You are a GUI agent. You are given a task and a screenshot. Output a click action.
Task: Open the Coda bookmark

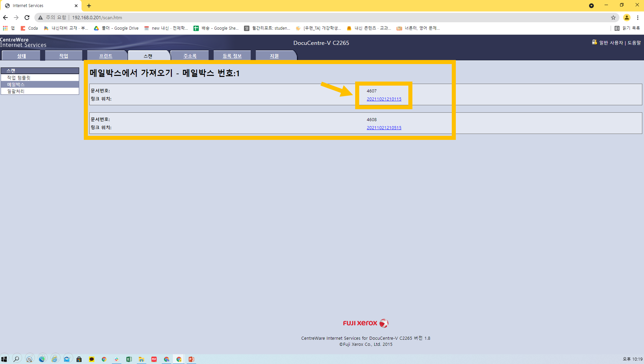29,28
